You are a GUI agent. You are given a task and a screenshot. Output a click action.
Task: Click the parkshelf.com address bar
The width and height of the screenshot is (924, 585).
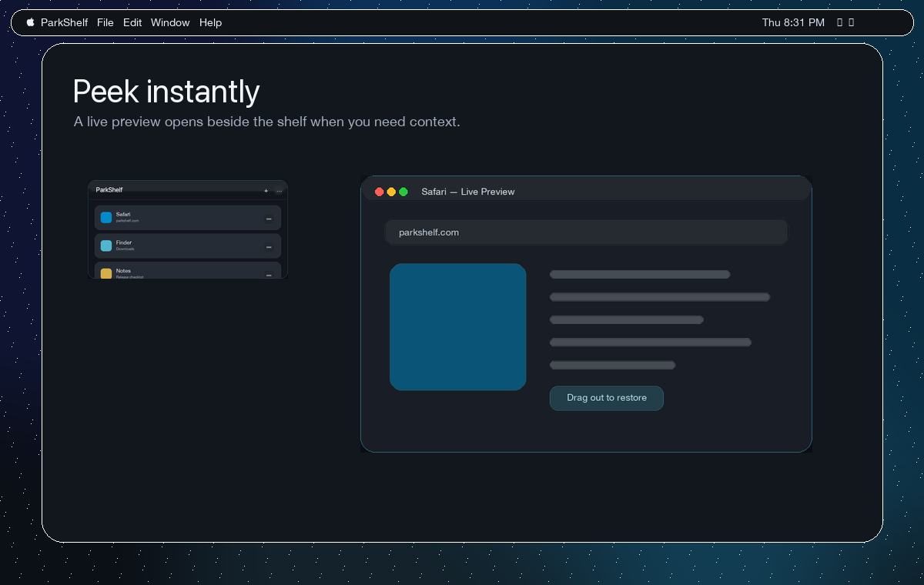(x=587, y=232)
